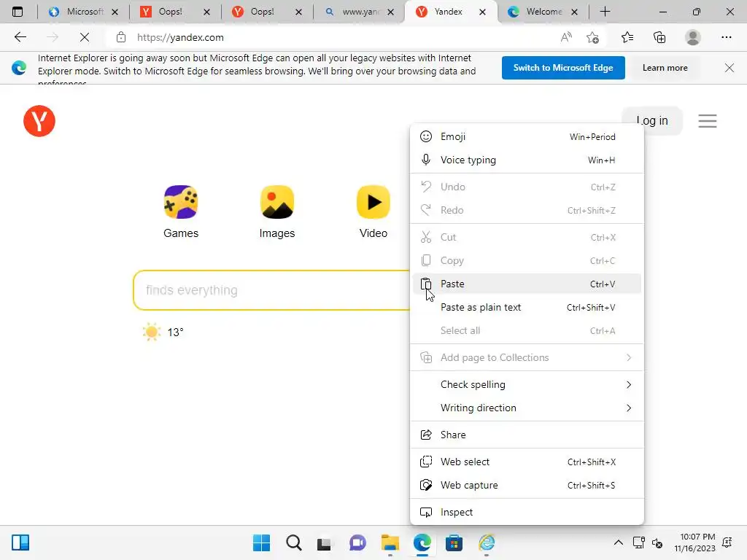Screen dimensions: 747x560
Task: Add this page to favorites
Action: 592,37
